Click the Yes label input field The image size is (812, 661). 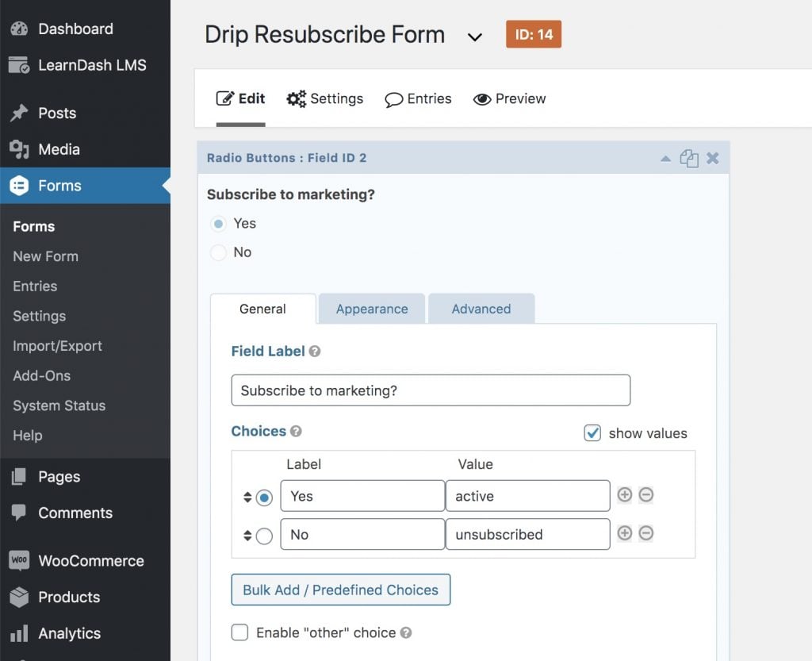(x=362, y=496)
